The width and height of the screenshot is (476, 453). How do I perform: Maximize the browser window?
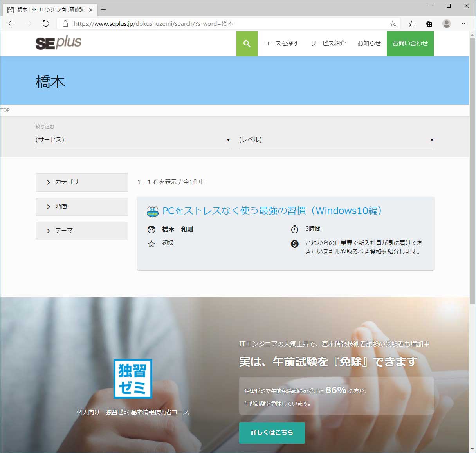[x=449, y=6]
